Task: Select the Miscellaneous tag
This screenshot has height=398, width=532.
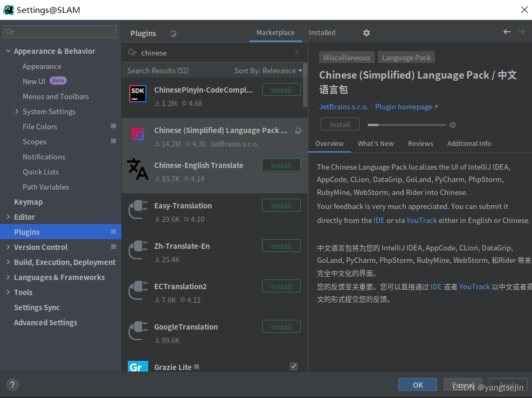Action: (347, 58)
